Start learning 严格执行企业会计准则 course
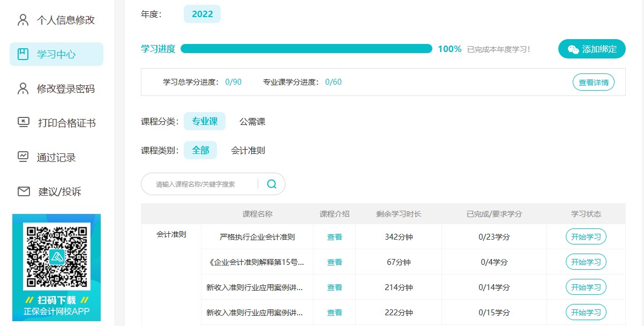 coord(586,237)
